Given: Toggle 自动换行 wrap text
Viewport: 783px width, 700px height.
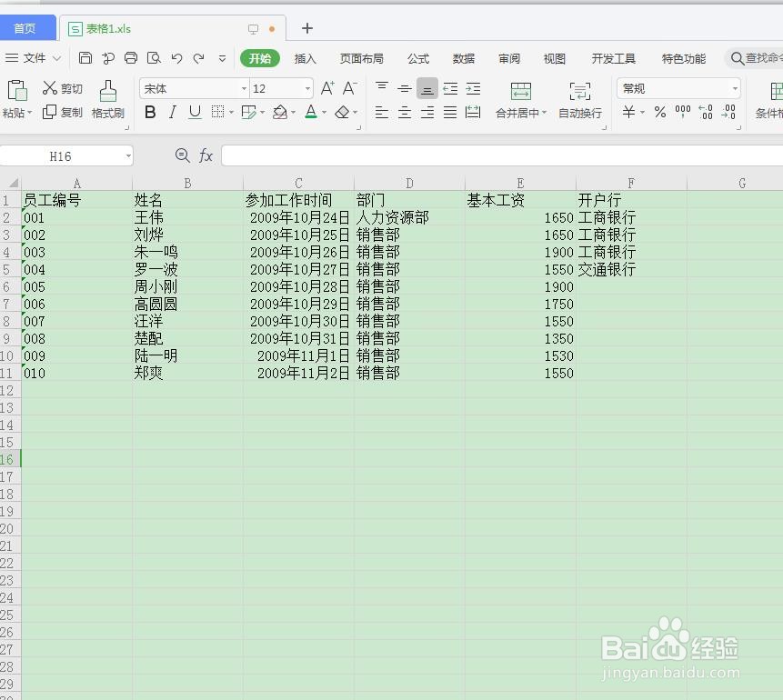Looking at the screenshot, I should pyautogui.click(x=580, y=100).
